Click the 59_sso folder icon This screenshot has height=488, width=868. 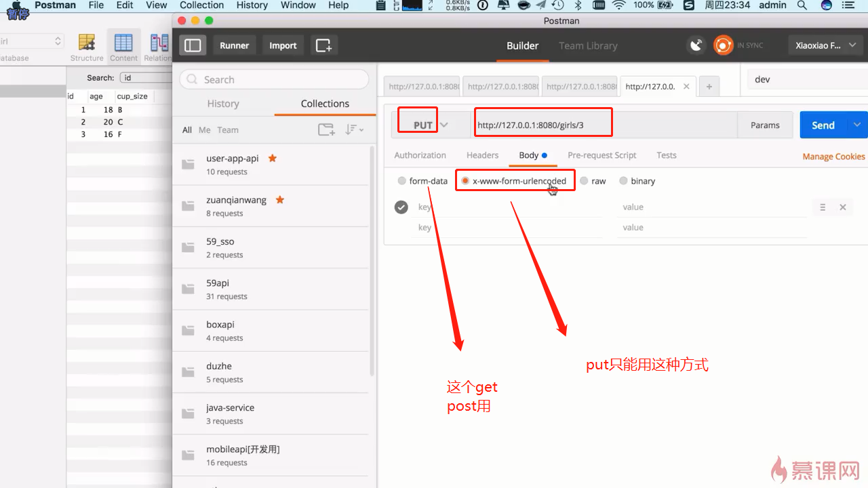pos(188,248)
